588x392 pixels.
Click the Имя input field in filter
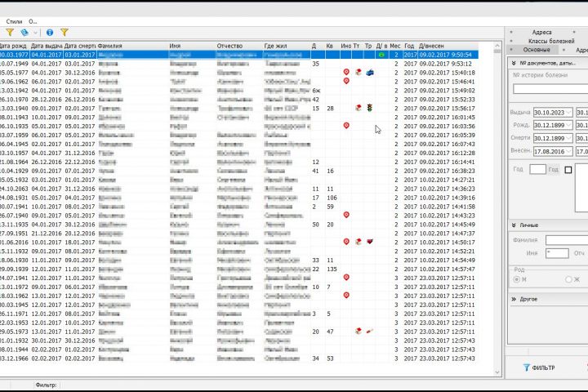(x=557, y=253)
